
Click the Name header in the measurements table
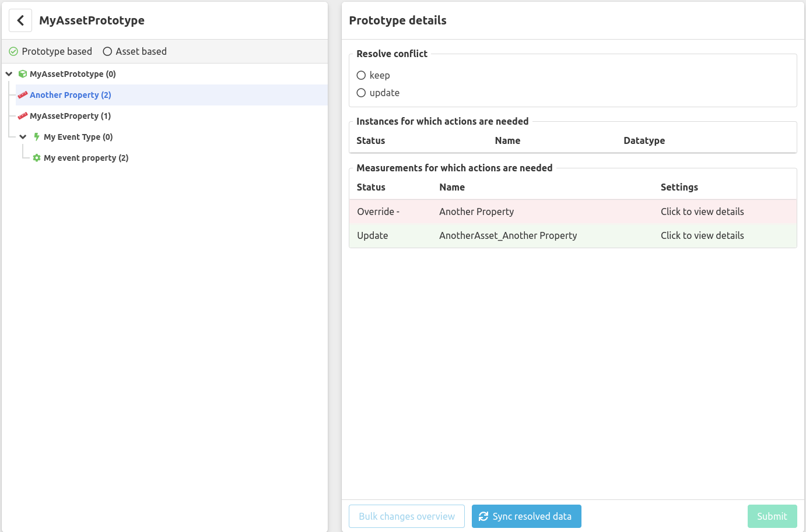pos(452,187)
